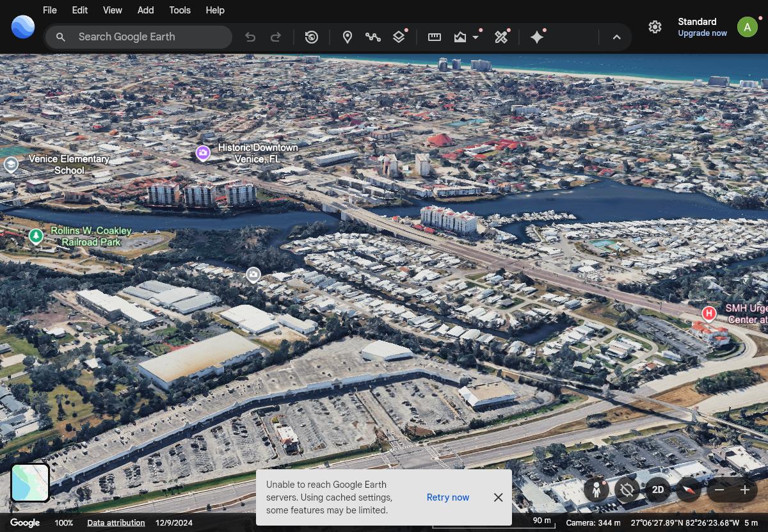Click the search magnifier icon
Image resolution: width=768 pixels, height=532 pixels.
click(x=61, y=37)
